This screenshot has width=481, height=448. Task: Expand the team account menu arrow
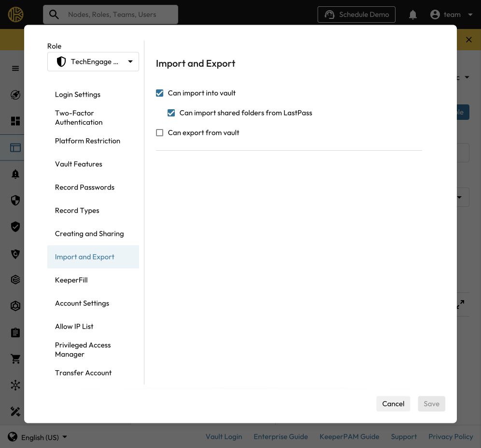(x=470, y=14)
